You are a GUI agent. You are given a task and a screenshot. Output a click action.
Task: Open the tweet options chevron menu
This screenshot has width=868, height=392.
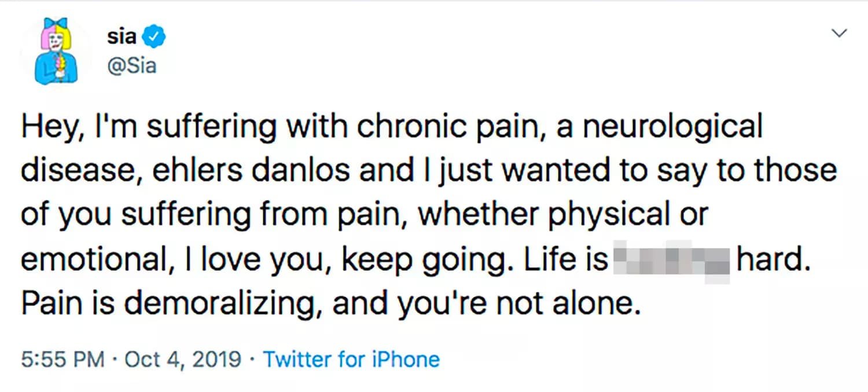840,34
